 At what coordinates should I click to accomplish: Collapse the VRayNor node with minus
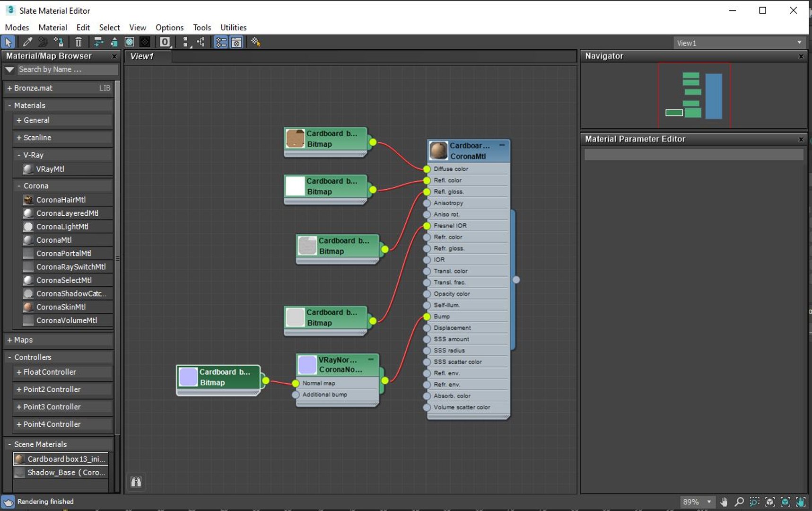(x=371, y=360)
